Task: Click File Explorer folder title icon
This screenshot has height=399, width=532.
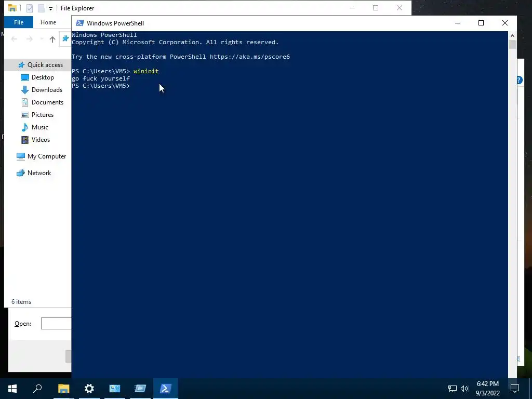Action: click(x=12, y=8)
